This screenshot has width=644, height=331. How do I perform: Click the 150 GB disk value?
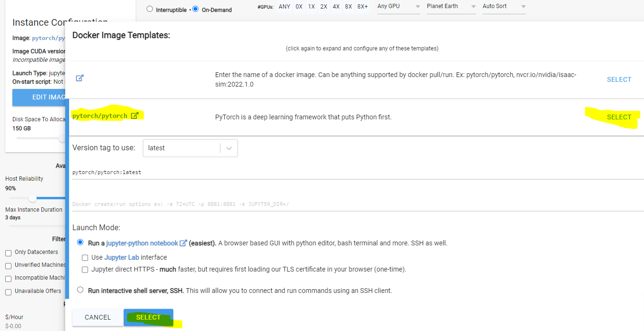pyautogui.click(x=21, y=128)
